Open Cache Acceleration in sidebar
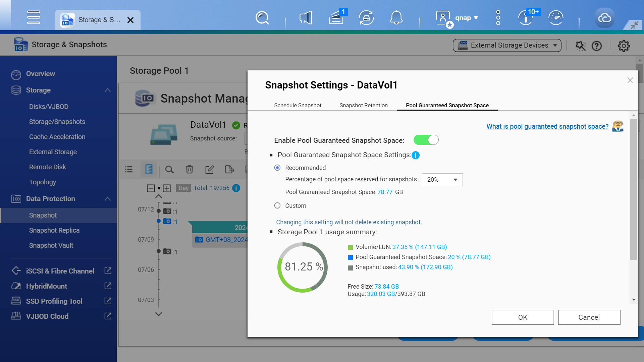 pos(57,137)
